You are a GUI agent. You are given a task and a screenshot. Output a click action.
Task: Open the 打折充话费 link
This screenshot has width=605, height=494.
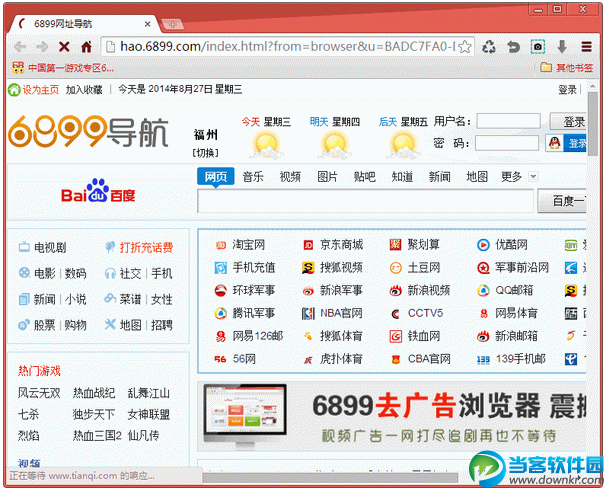146,247
